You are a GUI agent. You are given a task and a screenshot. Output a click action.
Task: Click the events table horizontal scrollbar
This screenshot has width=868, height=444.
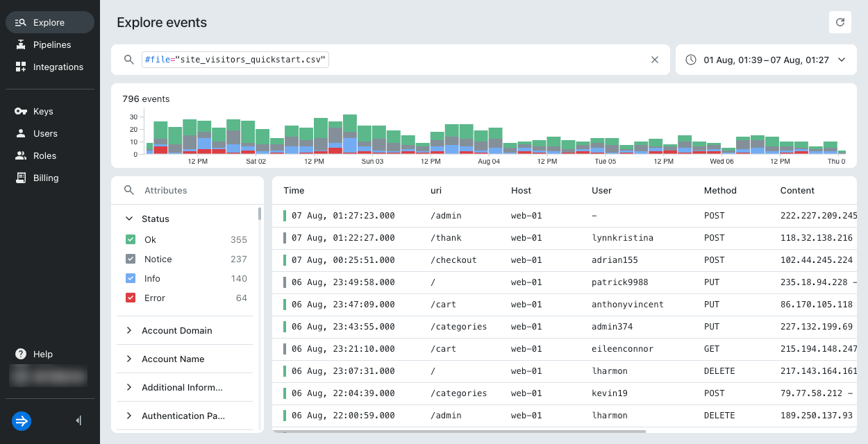[x=459, y=431]
